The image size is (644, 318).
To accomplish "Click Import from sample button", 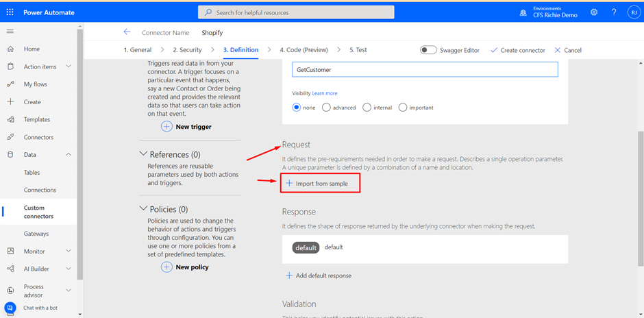I will (x=321, y=183).
